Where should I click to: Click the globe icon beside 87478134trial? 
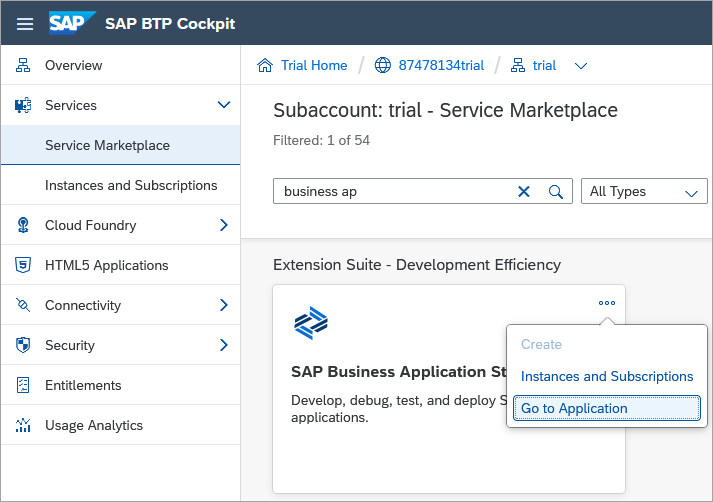click(382, 65)
